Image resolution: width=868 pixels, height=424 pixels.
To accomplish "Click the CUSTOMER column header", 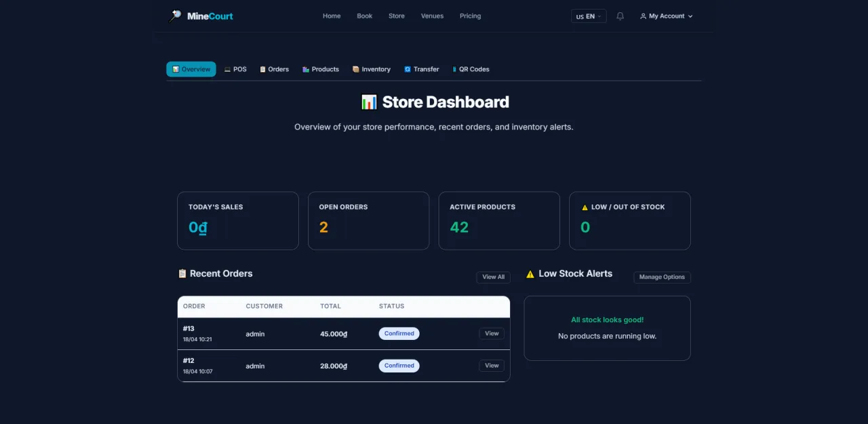I will tap(264, 306).
